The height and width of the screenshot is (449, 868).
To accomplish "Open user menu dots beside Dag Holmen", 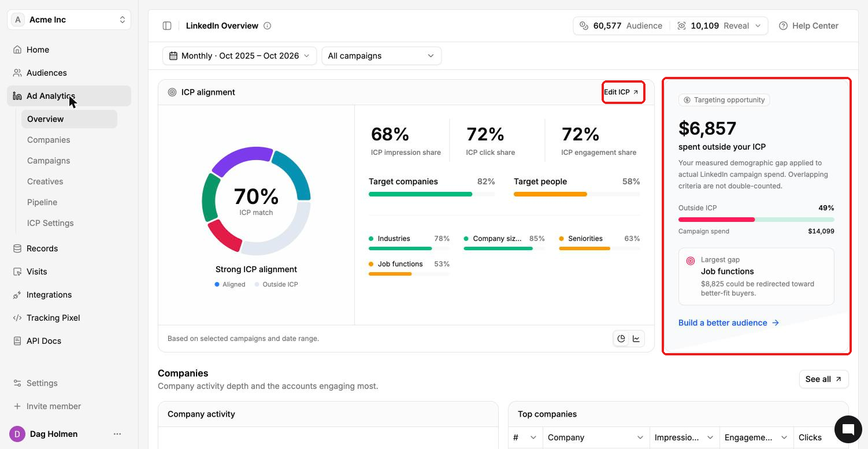I will click(117, 434).
